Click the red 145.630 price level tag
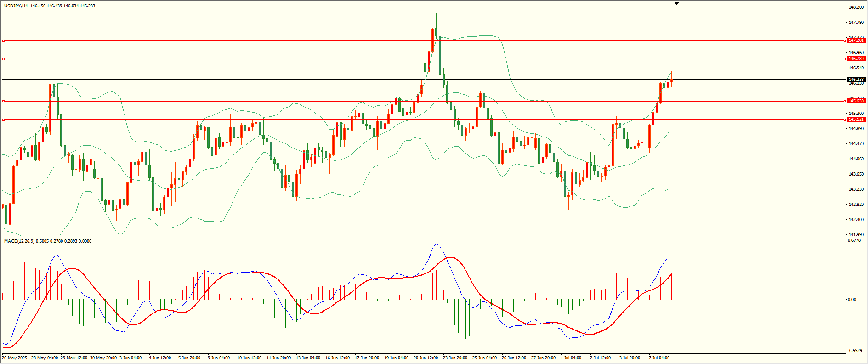The height and width of the screenshot is (364, 868). (x=856, y=101)
